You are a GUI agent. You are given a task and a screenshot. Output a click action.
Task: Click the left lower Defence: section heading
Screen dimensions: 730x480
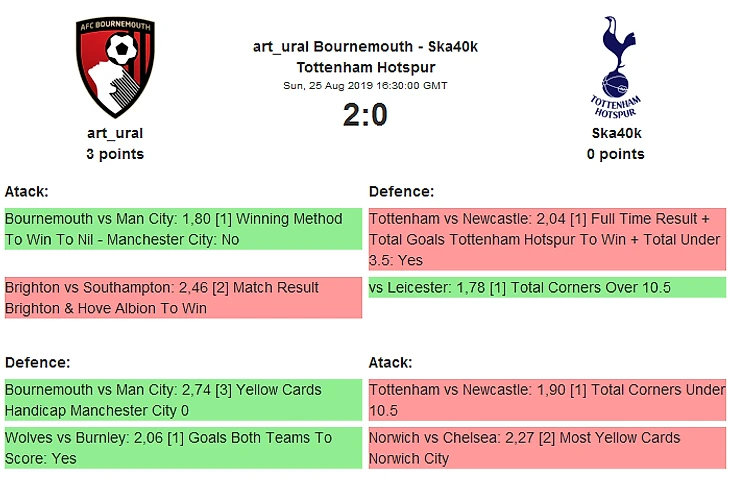[x=37, y=362]
